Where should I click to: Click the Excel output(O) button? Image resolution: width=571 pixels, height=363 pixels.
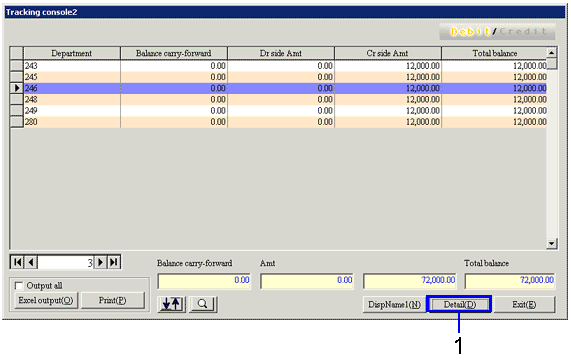click(x=46, y=300)
